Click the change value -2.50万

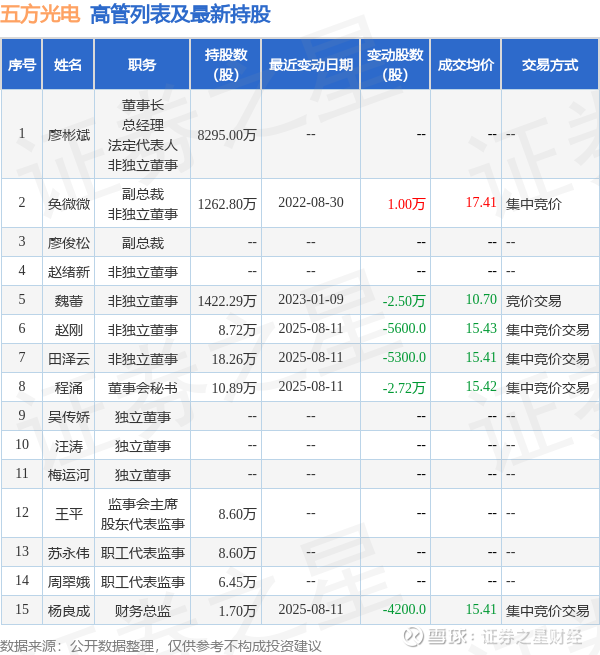coord(404,301)
